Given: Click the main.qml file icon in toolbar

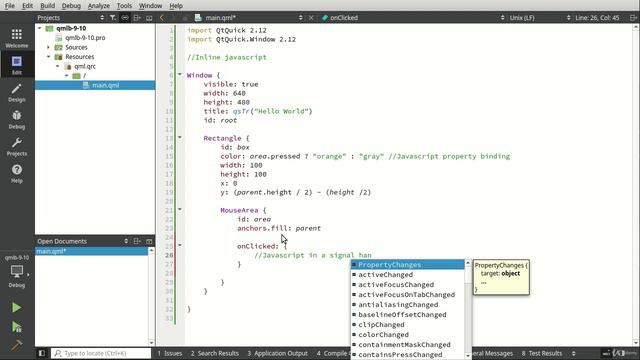Looking at the screenshot, I should click(x=198, y=18).
